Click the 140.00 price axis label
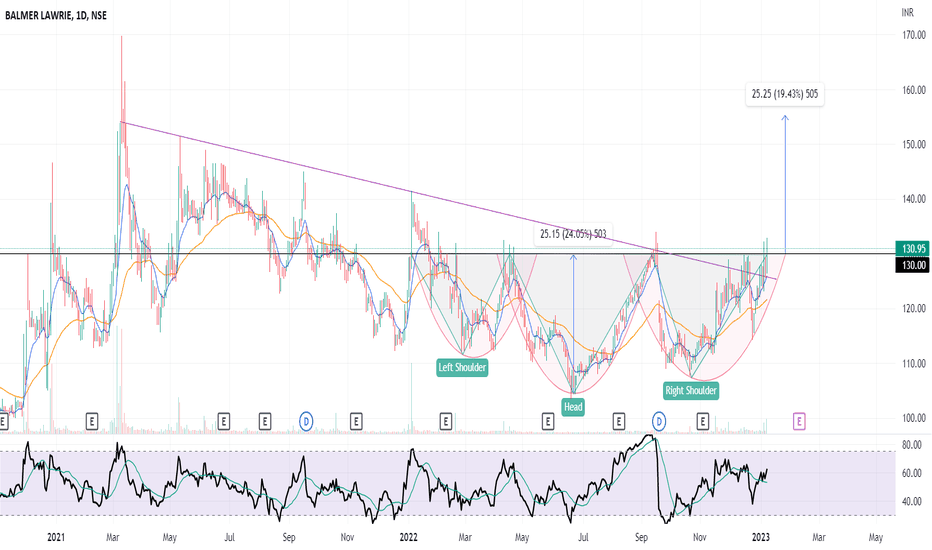Image resolution: width=932 pixels, height=550 pixels. pyautogui.click(x=914, y=199)
